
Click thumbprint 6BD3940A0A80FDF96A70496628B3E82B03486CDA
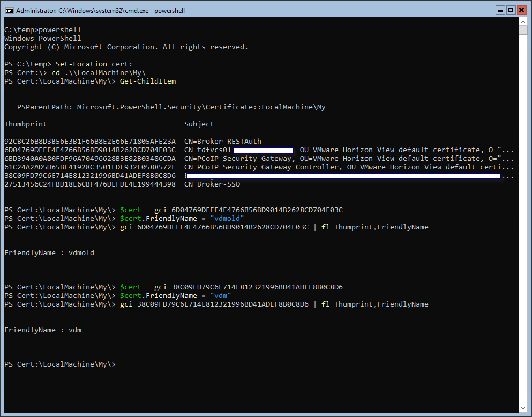click(x=90, y=159)
